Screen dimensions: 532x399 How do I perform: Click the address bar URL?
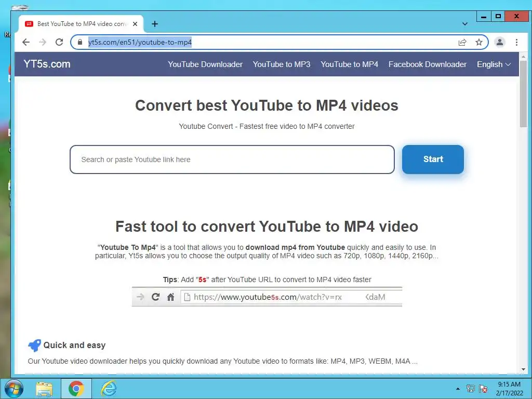pos(140,42)
